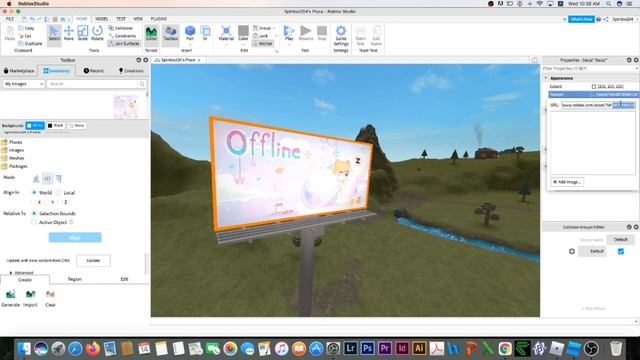Select Active Object radio option

click(x=34, y=222)
